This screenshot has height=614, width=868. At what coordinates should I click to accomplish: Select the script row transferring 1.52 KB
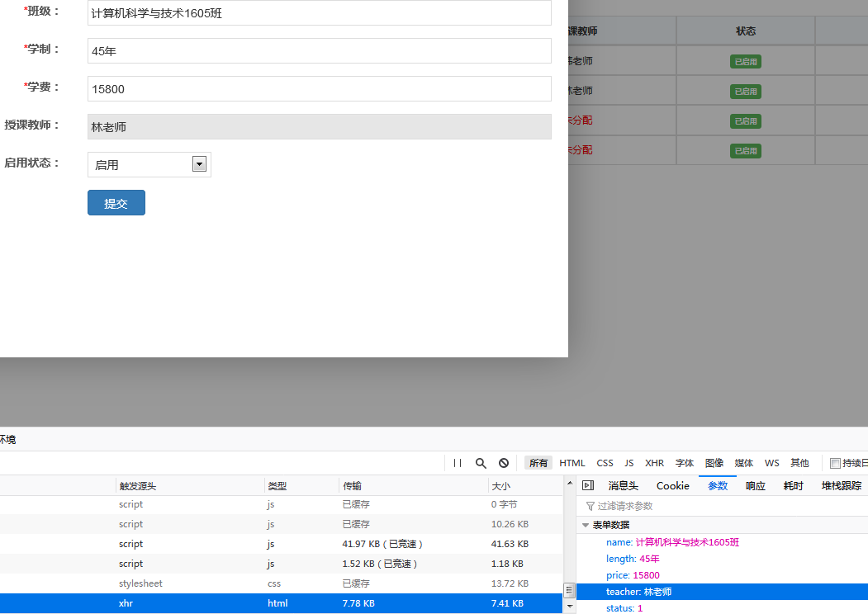282,564
